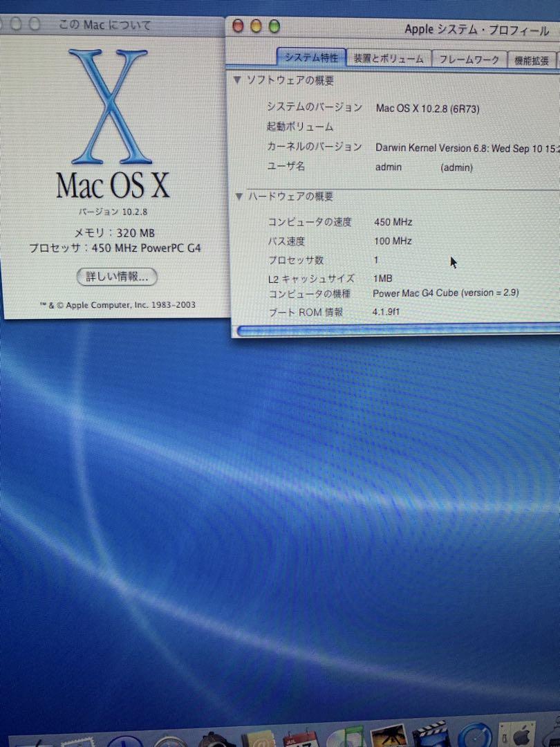Click the L2 キャッシュサイズ 1MB value

click(x=383, y=279)
